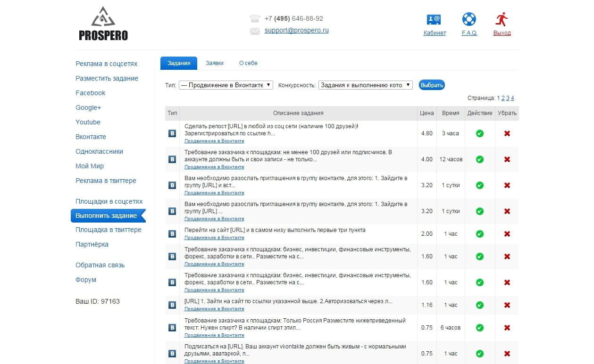The width and height of the screenshot is (594, 364).
Task: Open Реклама в соцсетях in sidebar
Action: (x=107, y=64)
